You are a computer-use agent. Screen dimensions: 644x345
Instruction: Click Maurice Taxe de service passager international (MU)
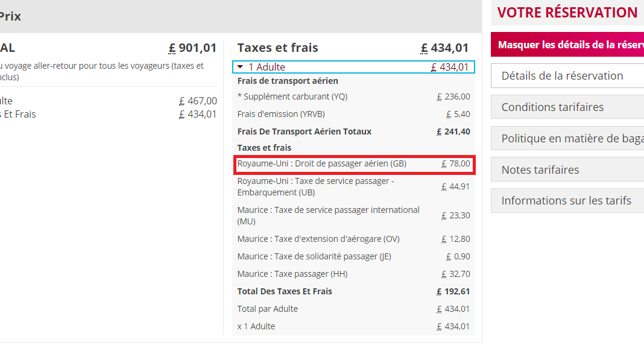coord(328,215)
